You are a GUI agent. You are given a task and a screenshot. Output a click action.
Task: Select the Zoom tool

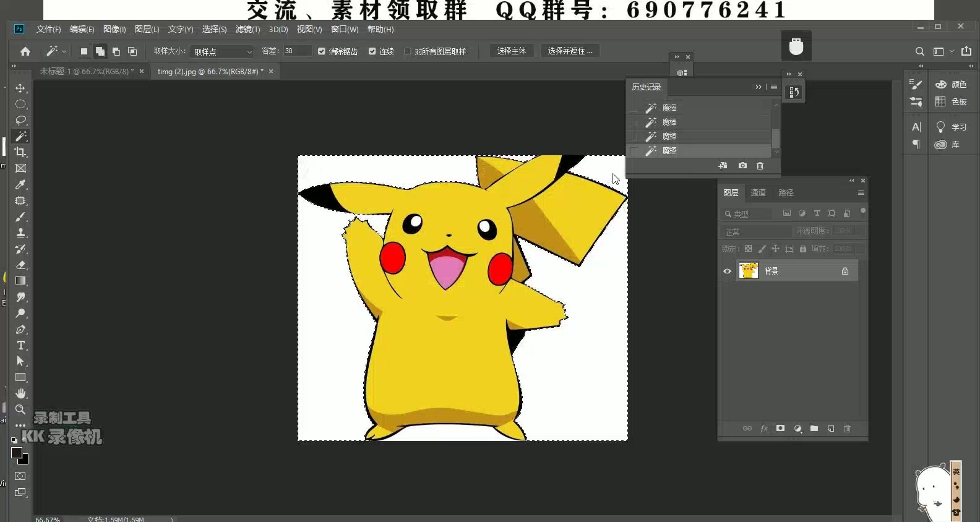click(20, 409)
